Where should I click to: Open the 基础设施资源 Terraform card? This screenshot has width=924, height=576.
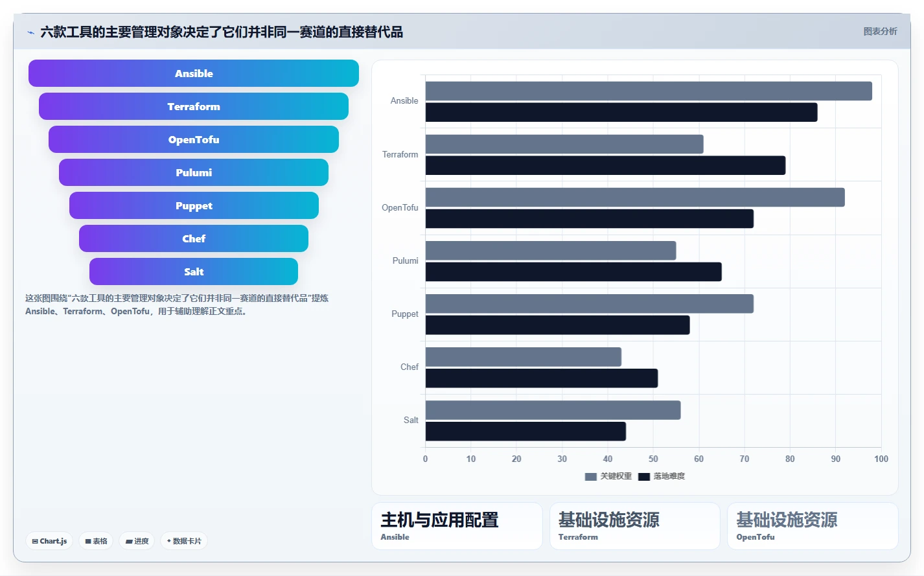point(635,526)
